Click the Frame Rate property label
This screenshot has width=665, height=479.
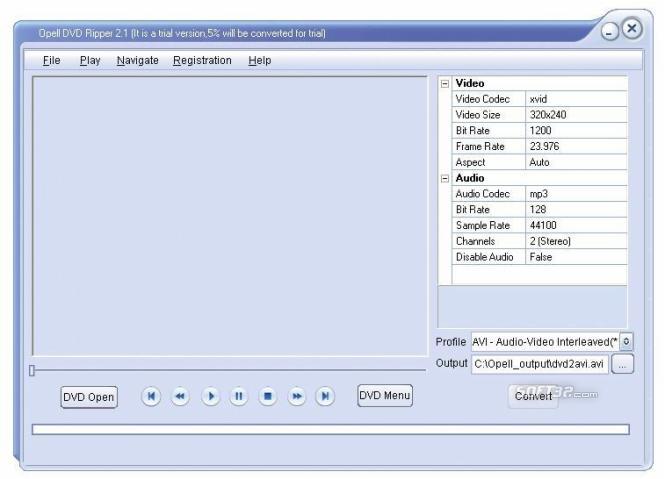[480, 146]
